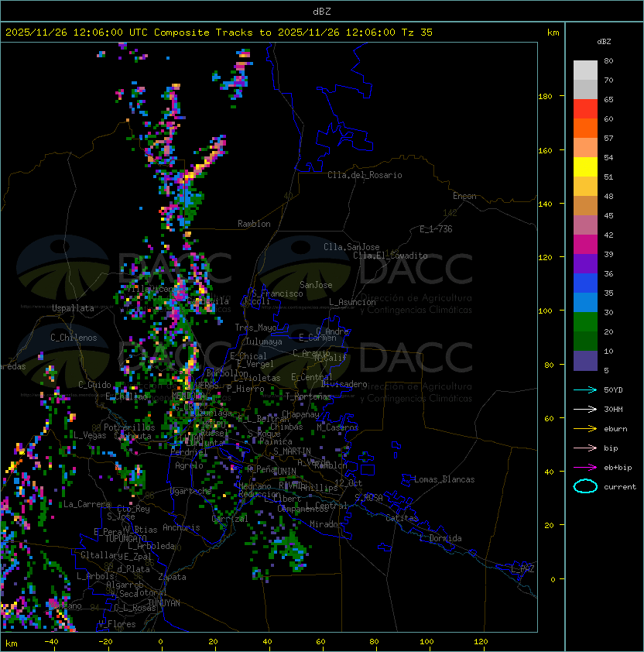The width and height of the screenshot is (644, 652).
Task: Click the C_Chilenos map label
Action: coord(74,338)
